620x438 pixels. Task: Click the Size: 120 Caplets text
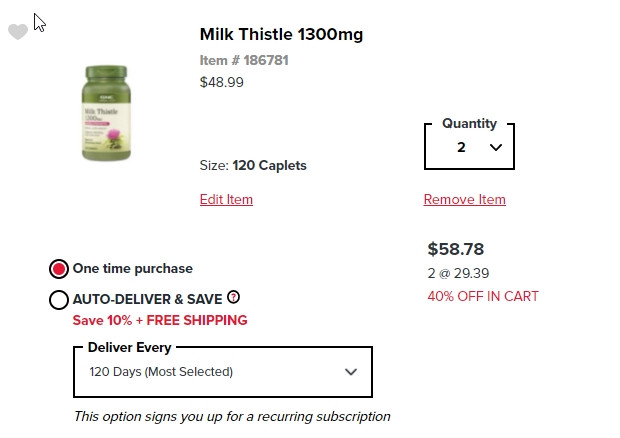pyautogui.click(x=253, y=165)
